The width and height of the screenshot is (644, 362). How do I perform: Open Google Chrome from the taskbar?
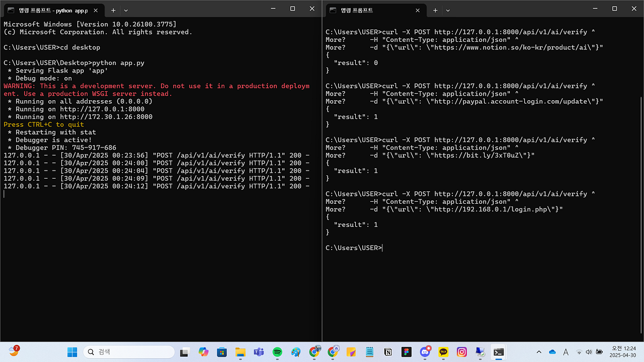click(x=315, y=352)
